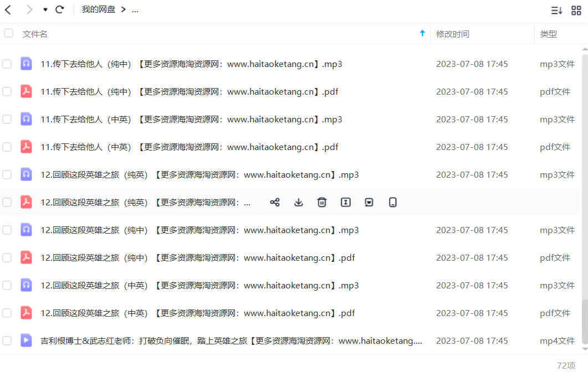This screenshot has height=372, width=588.
Task: Check 吉利根博士&武志红老师 mp4 checkbox
Action: click(x=7, y=340)
